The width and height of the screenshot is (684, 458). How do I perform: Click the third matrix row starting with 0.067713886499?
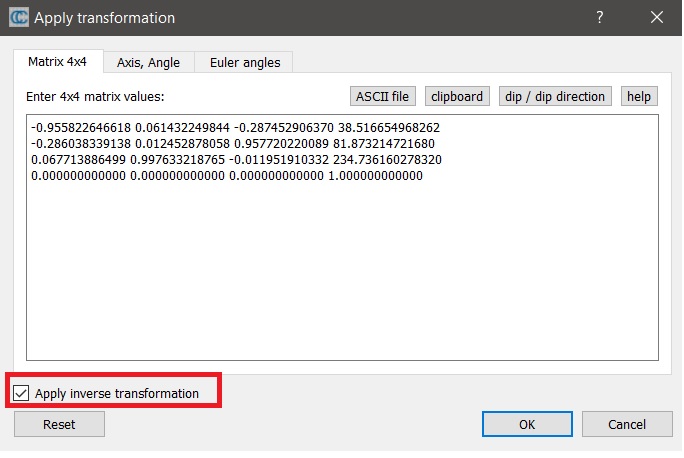click(236, 160)
